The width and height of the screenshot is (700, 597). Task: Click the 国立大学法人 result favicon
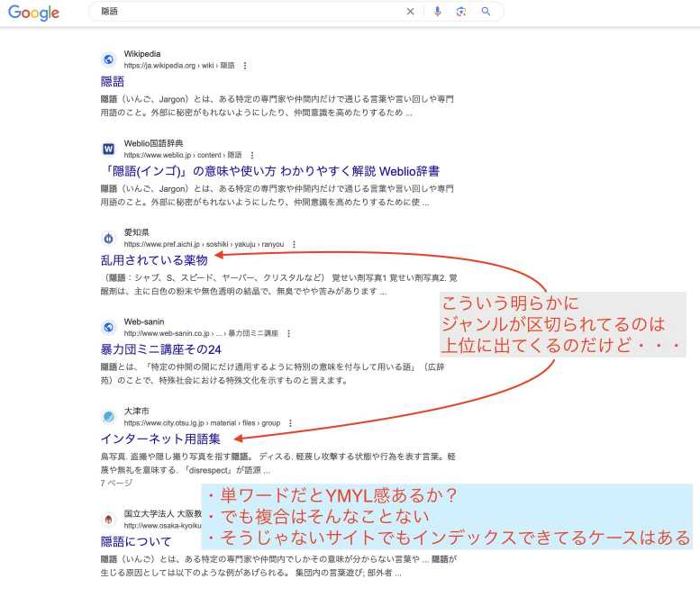point(108,520)
